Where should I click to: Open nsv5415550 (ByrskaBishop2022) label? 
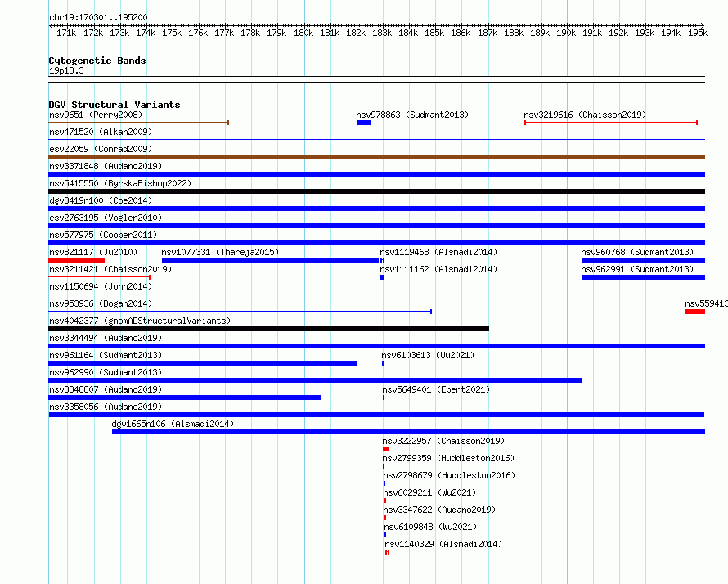tap(120, 183)
